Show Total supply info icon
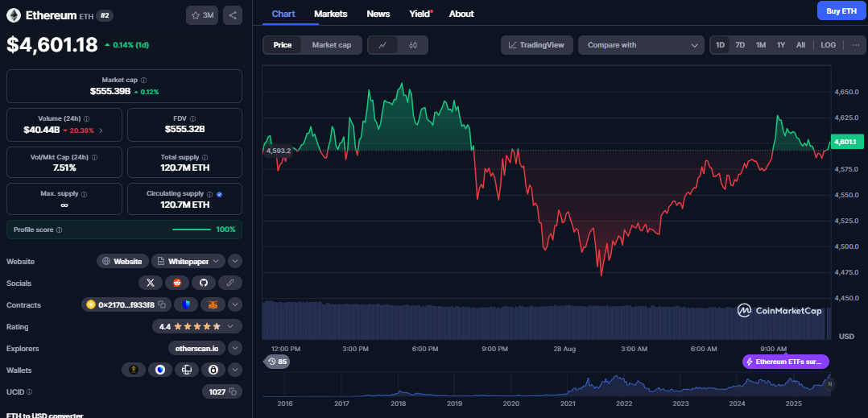The width and height of the screenshot is (868, 418). (205, 157)
